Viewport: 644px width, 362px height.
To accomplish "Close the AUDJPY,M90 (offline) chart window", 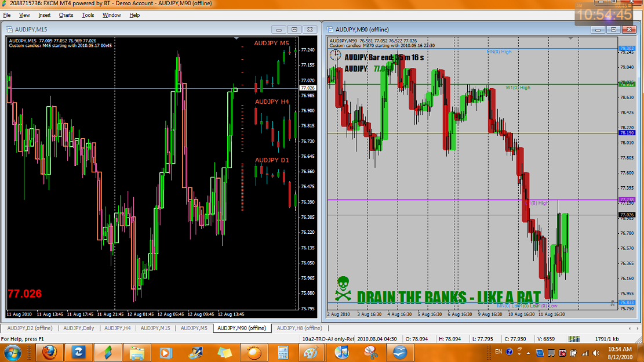I will coord(629,30).
